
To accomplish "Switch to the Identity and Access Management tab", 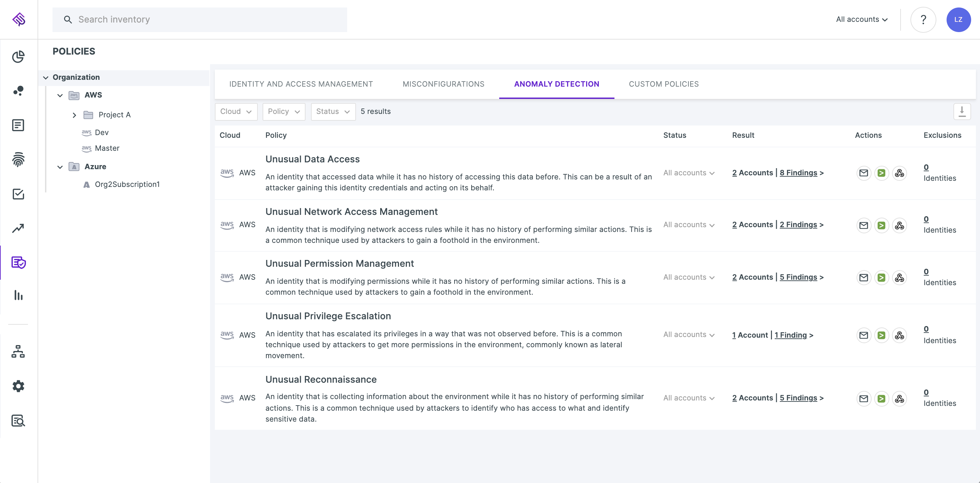I will [x=301, y=83].
